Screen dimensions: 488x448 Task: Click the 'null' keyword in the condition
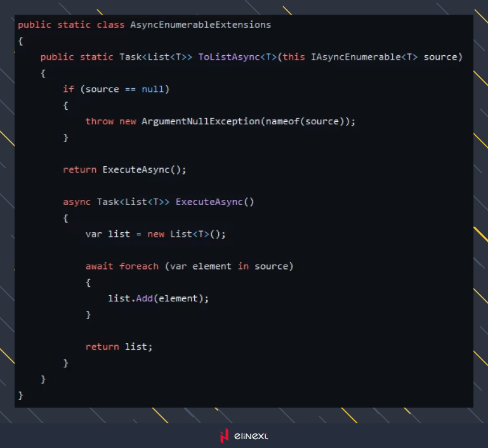click(x=153, y=89)
